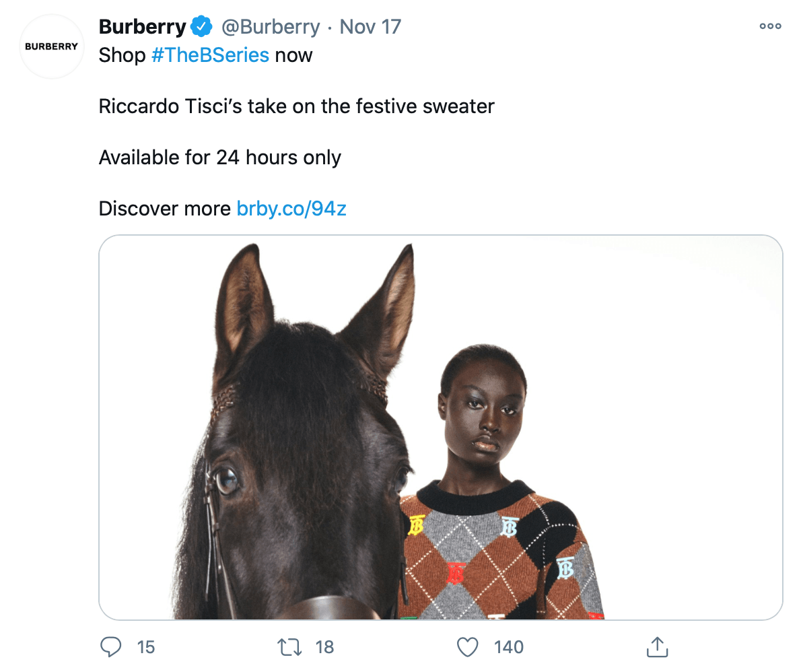Click the bold Burberry display name
This screenshot has height=672, width=801.
coord(142,27)
